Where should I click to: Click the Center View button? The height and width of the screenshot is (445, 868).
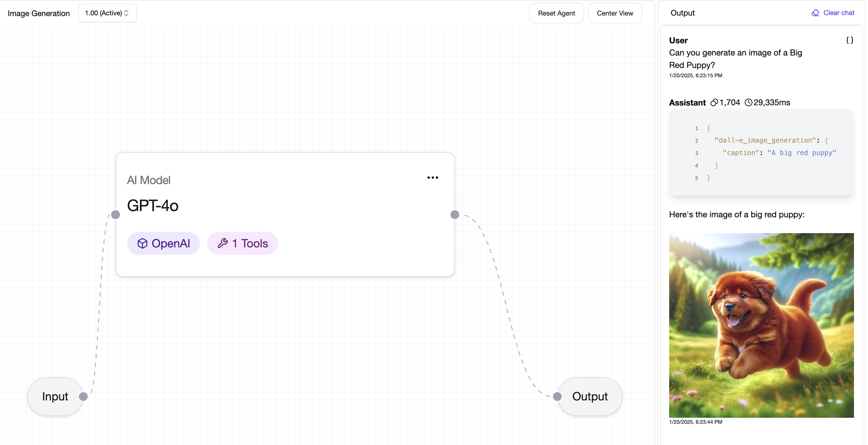coord(615,13)
